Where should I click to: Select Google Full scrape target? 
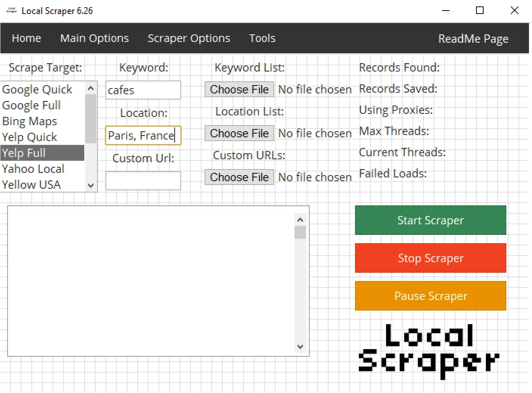coord(42,105)
